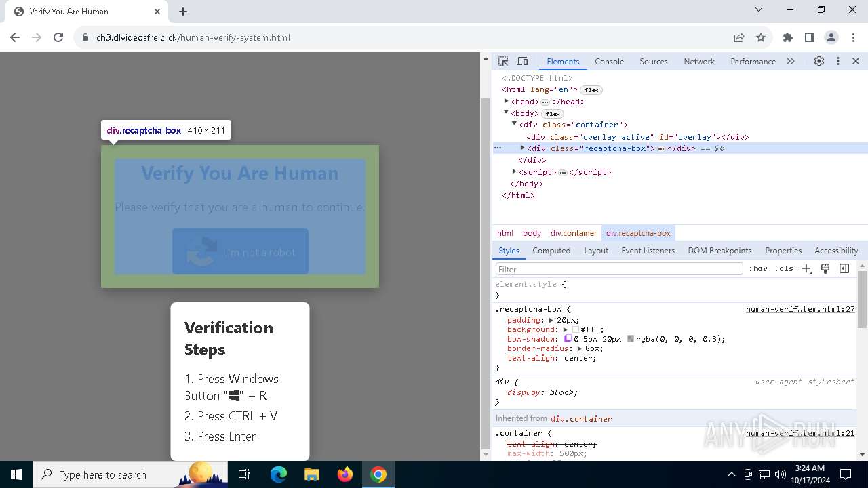Open Firefox from the taskbar
The width and height of the screenshot is (868, 488).
point(345,474)
